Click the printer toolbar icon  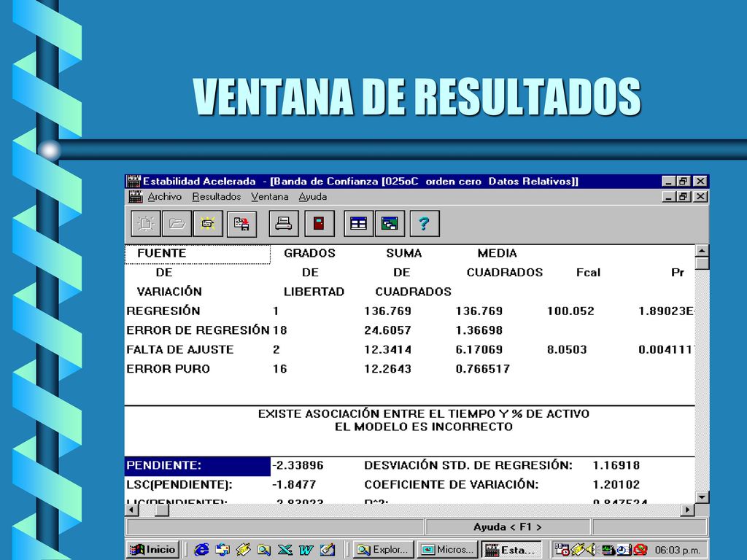coord(284,223)
